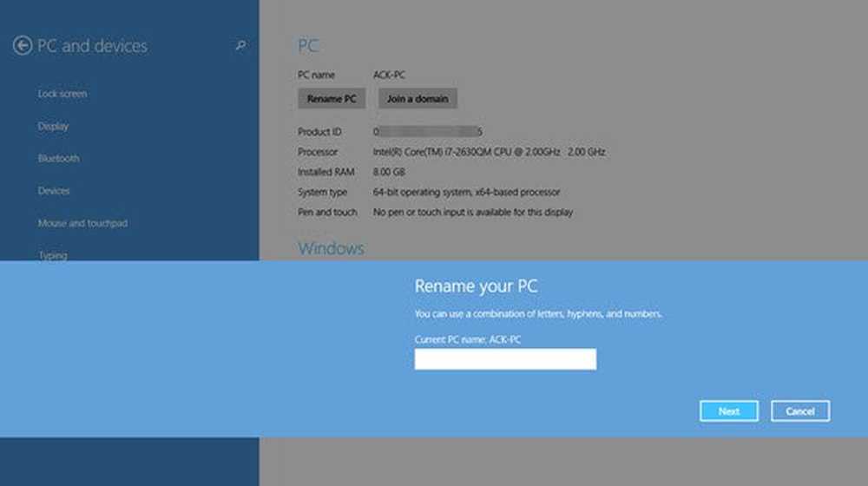This screenshot has width=868, height=486.
Task: Click the Rename PC button
Action: coord(332,99)
